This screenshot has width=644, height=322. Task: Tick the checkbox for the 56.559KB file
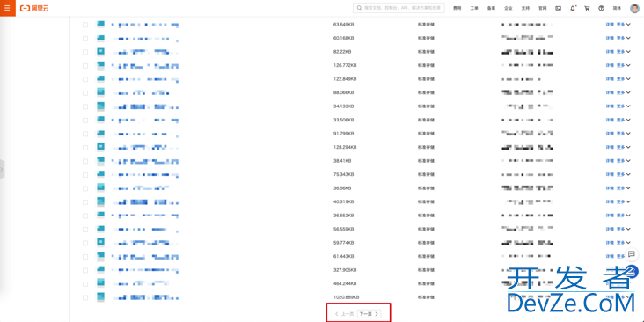coord(85,229)
